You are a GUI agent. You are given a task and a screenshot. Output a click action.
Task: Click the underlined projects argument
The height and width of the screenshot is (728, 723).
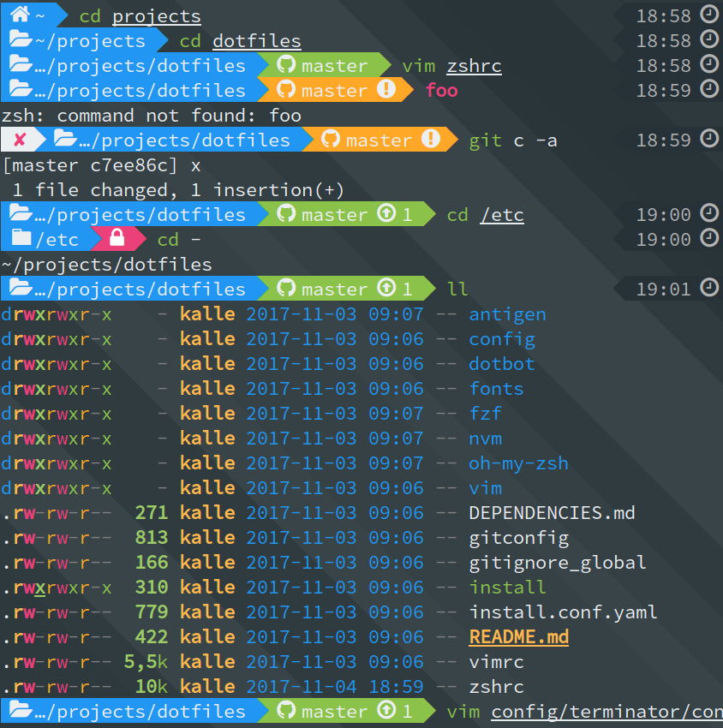coord(156,15)
